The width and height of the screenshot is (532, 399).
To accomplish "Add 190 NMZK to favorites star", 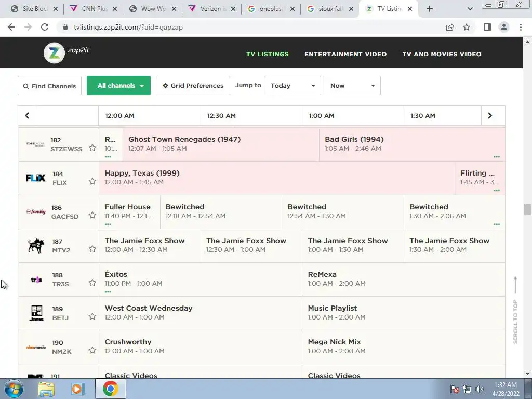I will [92, 350].
